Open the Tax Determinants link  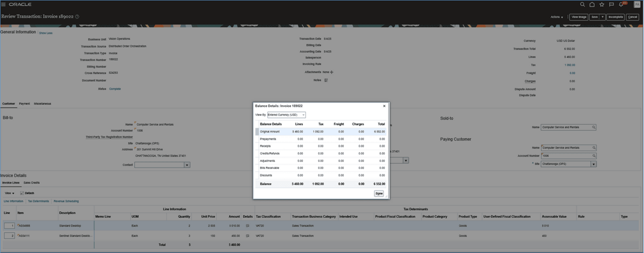click(x=38, y=201)
